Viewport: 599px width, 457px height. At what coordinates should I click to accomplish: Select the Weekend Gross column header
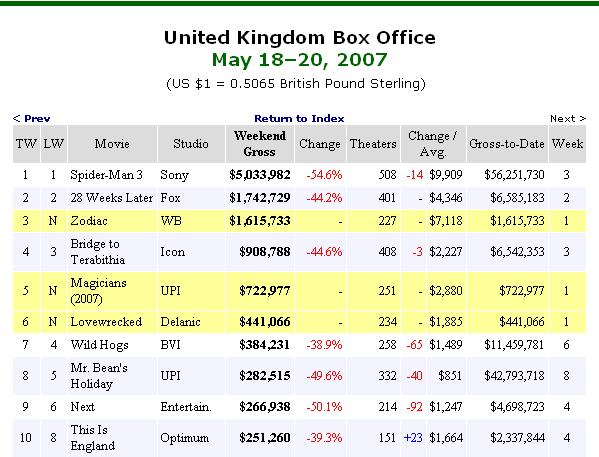(x=260, y=144)
